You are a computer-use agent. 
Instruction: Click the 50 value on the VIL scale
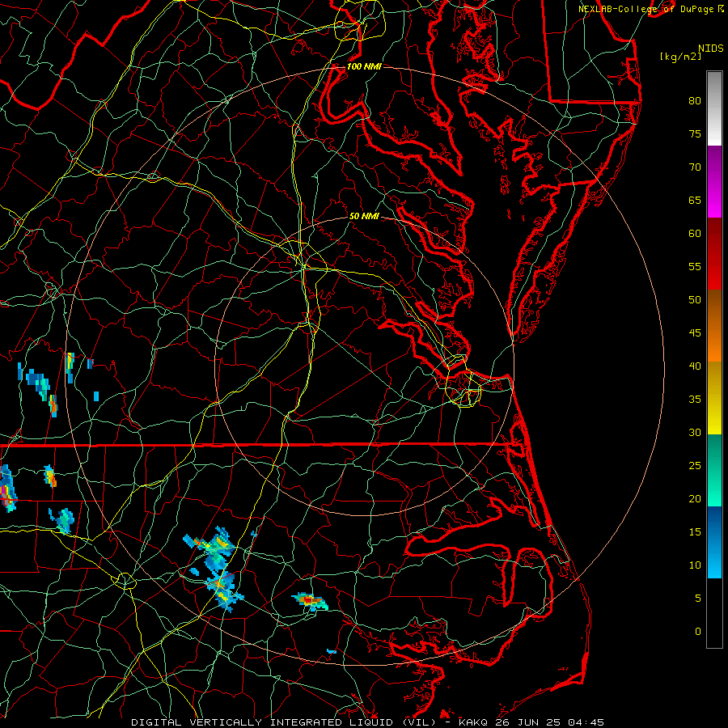(x=695, y=300)
